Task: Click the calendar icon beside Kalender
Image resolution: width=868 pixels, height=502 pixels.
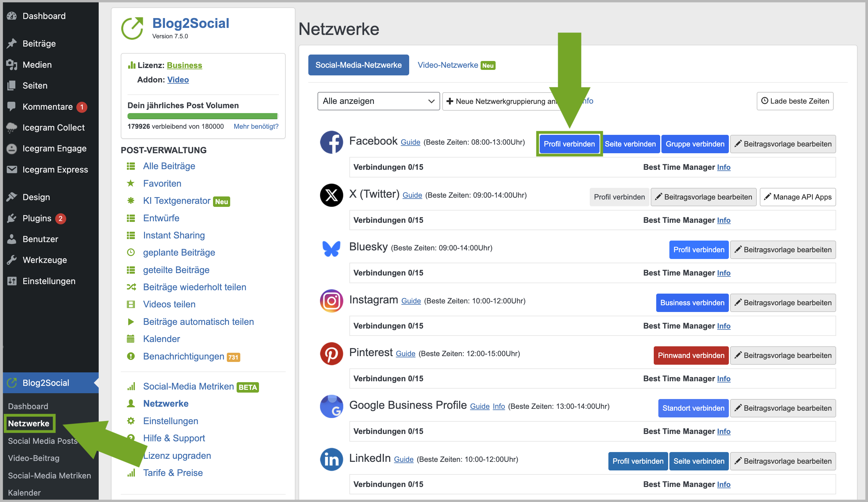Action: click(131, 339)
